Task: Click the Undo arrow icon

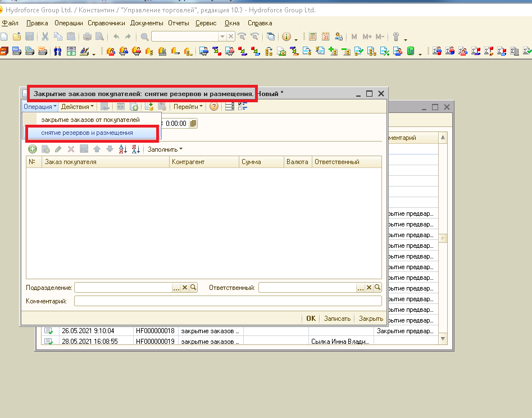Action: click(116, 37)
